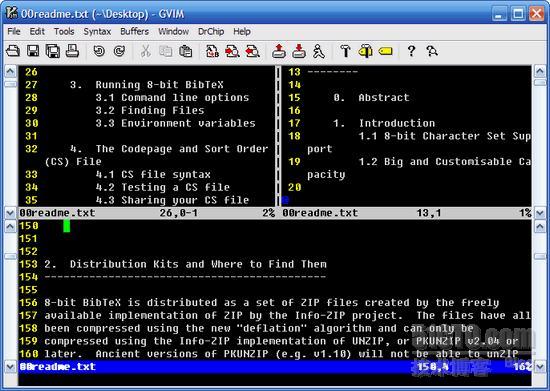Image resolution: width=550 pixels, height=391 pixels.
Task: Click line "4.1 CS file syntax"
Action: click(153, 174)
